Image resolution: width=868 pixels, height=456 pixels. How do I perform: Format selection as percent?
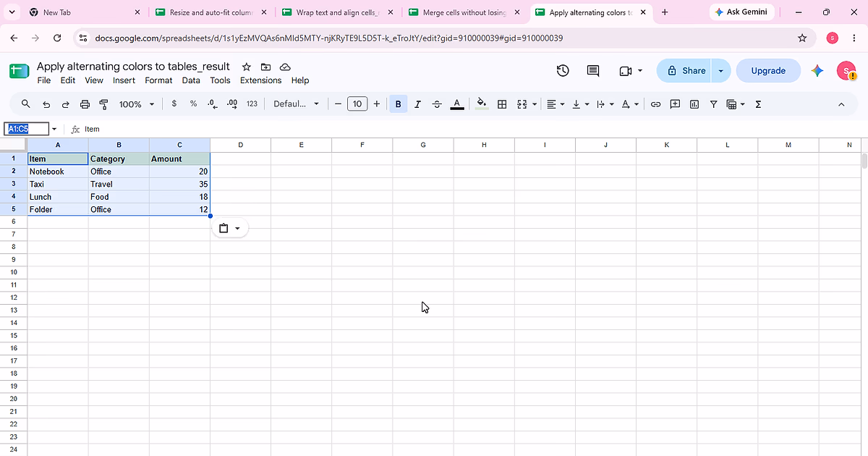[193, 104]
